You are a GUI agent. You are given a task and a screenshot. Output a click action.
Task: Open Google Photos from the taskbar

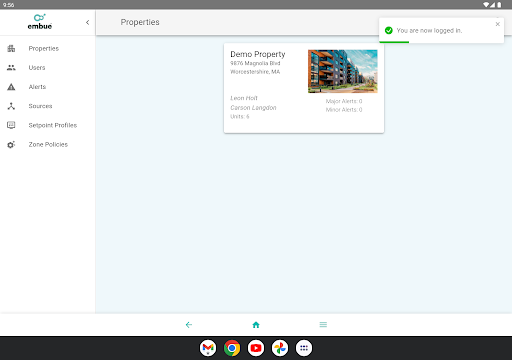280,348
